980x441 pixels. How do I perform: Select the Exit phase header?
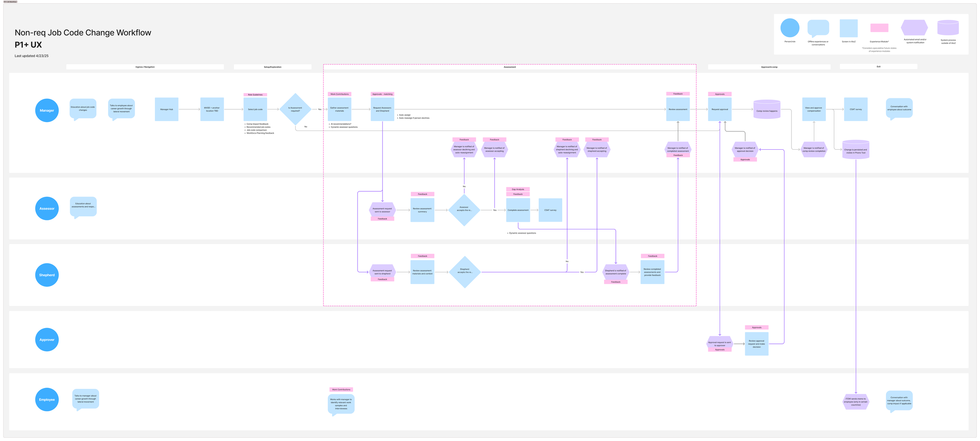coord(878,67)
